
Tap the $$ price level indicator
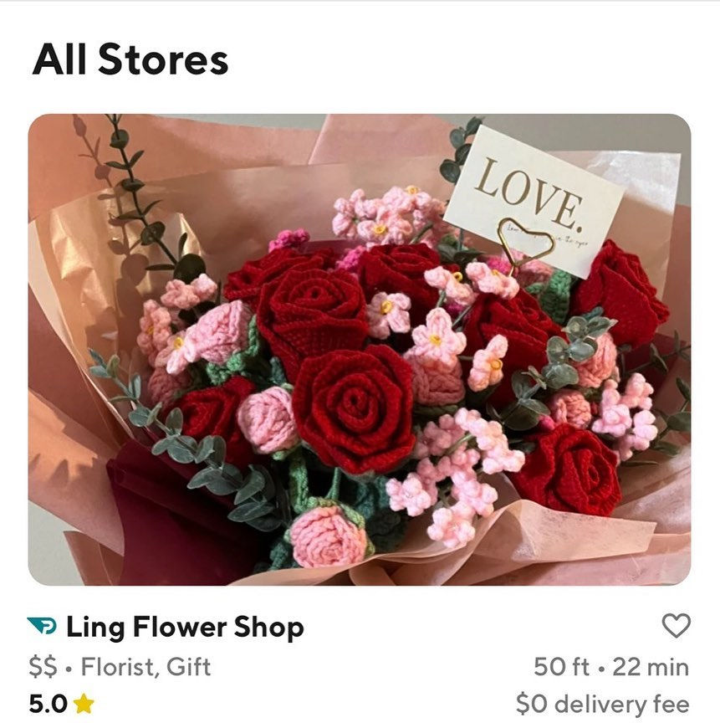[43, 667]
